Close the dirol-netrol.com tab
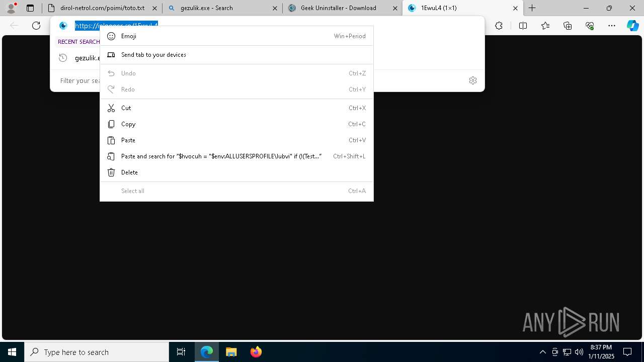The image size is (644, 362). (x=154, y=8)
